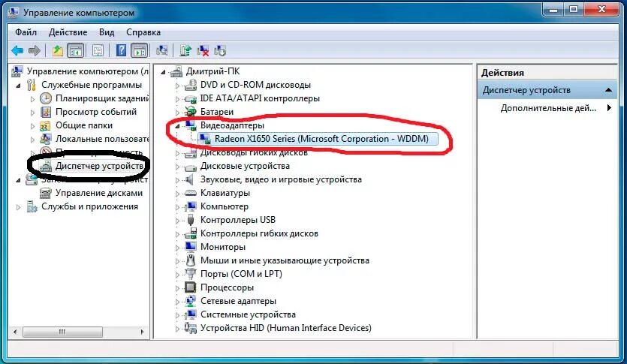
Task: Click left pane scrollbar left arrow
Action: (15, 332)
